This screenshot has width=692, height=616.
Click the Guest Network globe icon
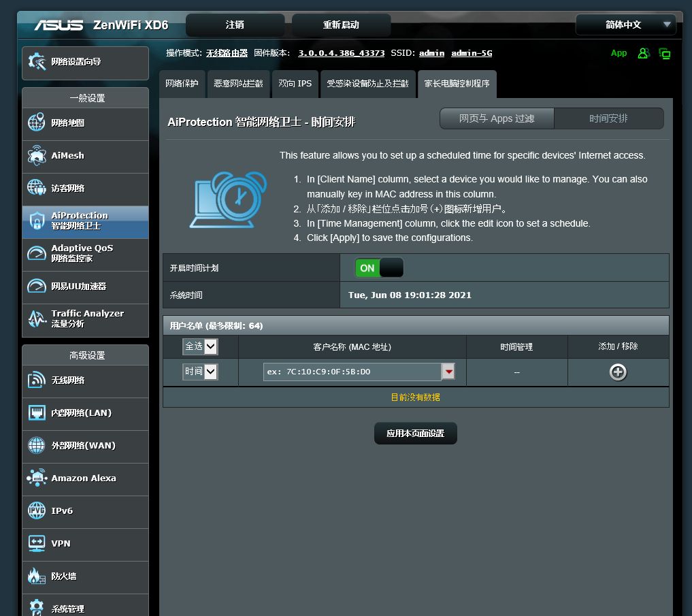pos(37,188)
